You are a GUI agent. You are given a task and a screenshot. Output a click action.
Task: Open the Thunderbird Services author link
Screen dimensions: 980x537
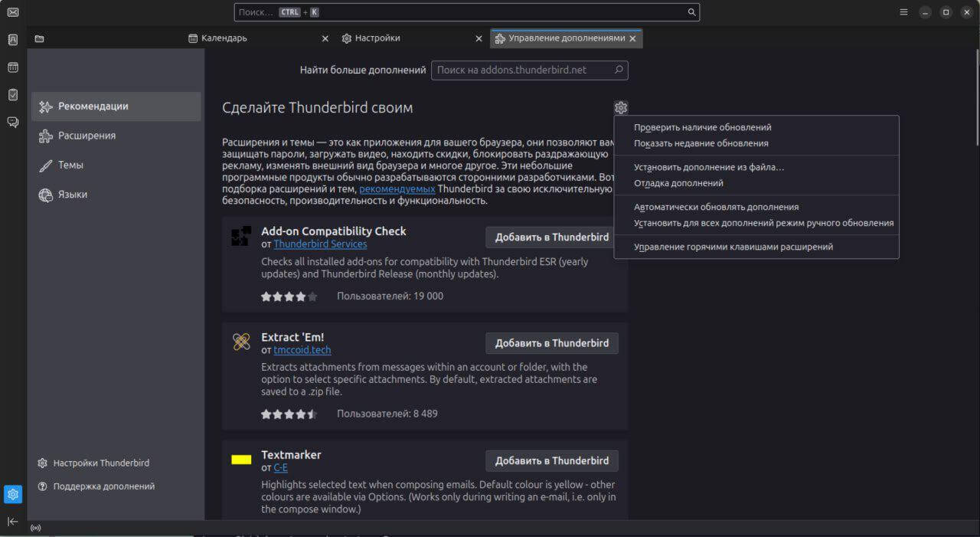320,244
